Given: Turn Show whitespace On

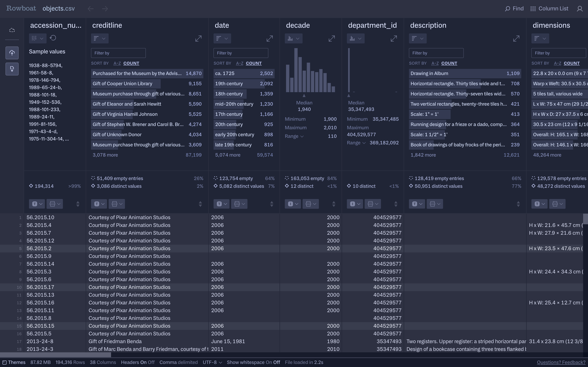Looking at the screenshot, I should 269,362.
